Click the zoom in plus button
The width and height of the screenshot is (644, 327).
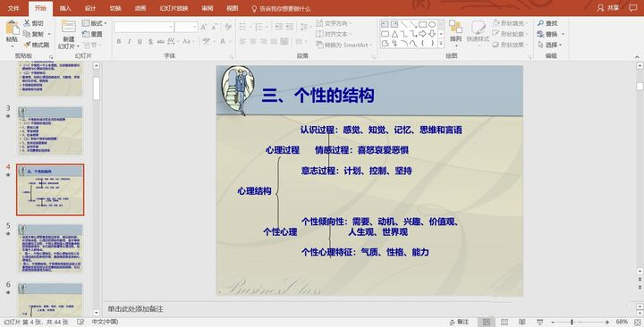click(607, 323)
